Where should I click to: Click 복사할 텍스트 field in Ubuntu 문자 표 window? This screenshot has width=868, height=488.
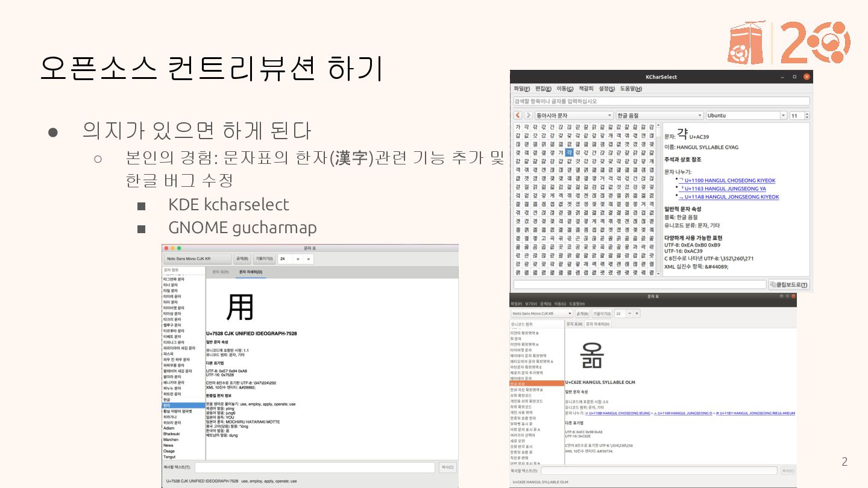659,471
